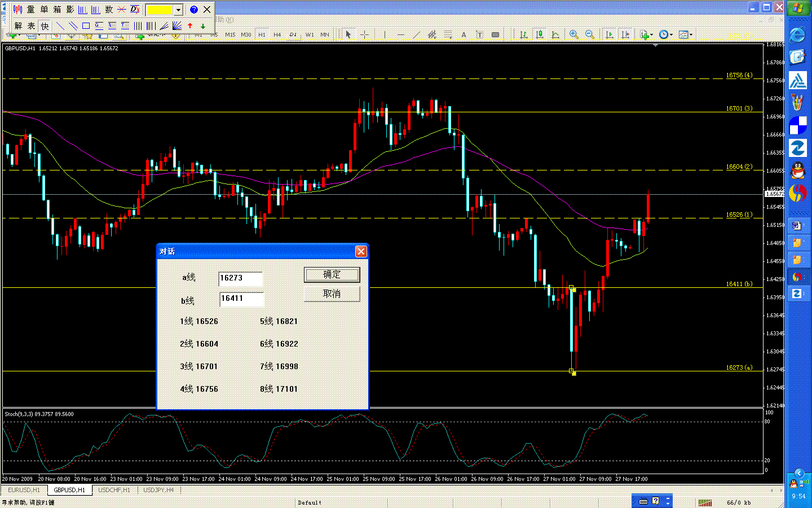812x508 pixels.
Task: Select the cursor arrow tool
Action: (348, 35)
